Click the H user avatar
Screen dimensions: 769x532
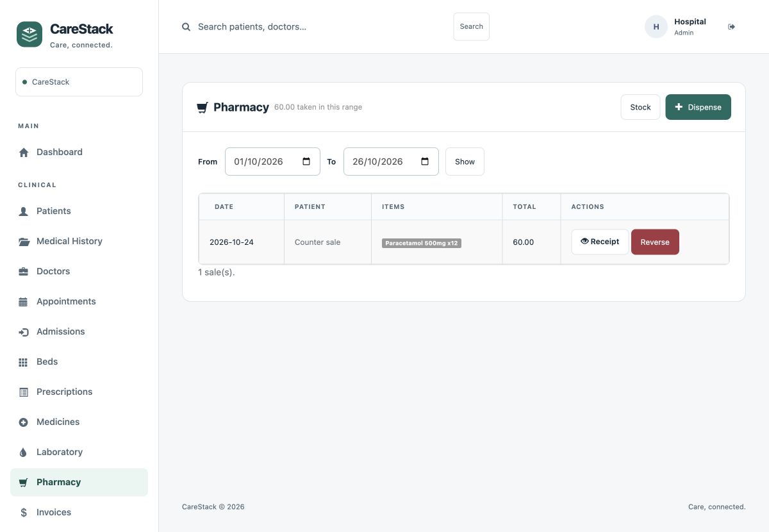coord(656,27)
